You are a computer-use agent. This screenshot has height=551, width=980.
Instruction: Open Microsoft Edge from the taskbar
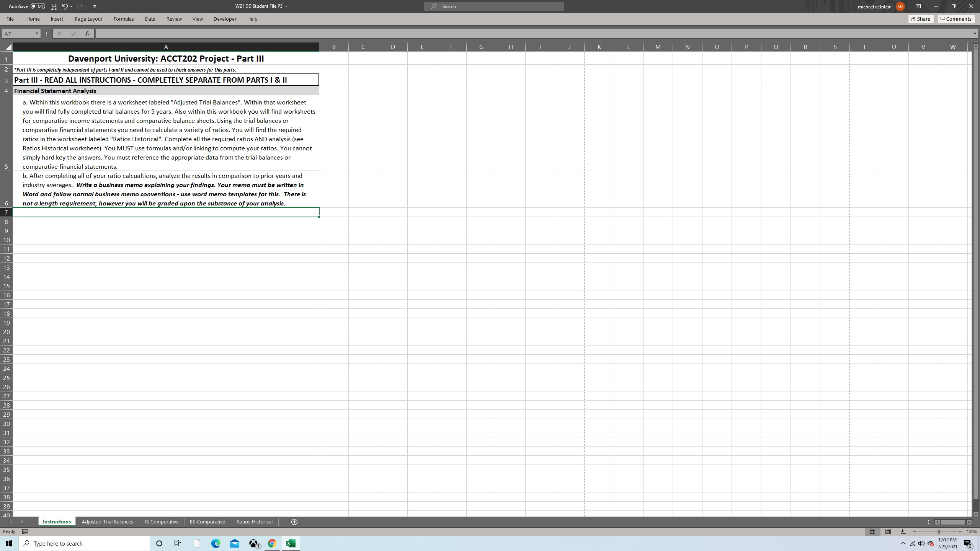tap(216, 543)
